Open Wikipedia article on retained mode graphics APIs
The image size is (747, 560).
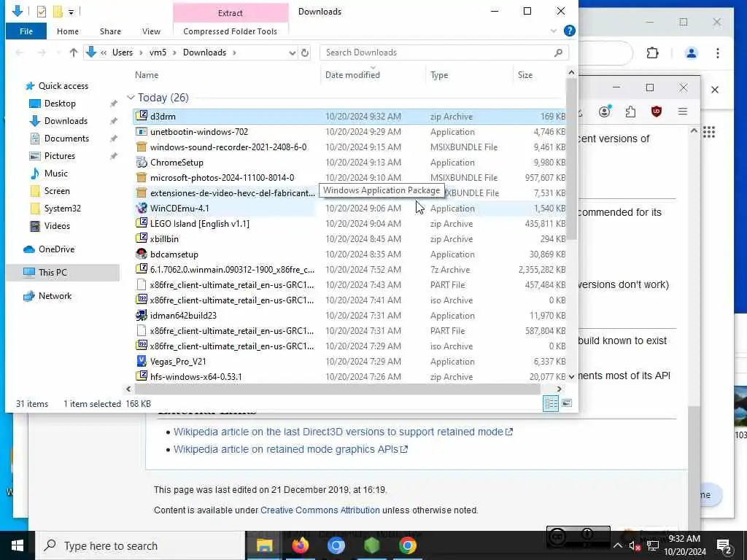290,449
